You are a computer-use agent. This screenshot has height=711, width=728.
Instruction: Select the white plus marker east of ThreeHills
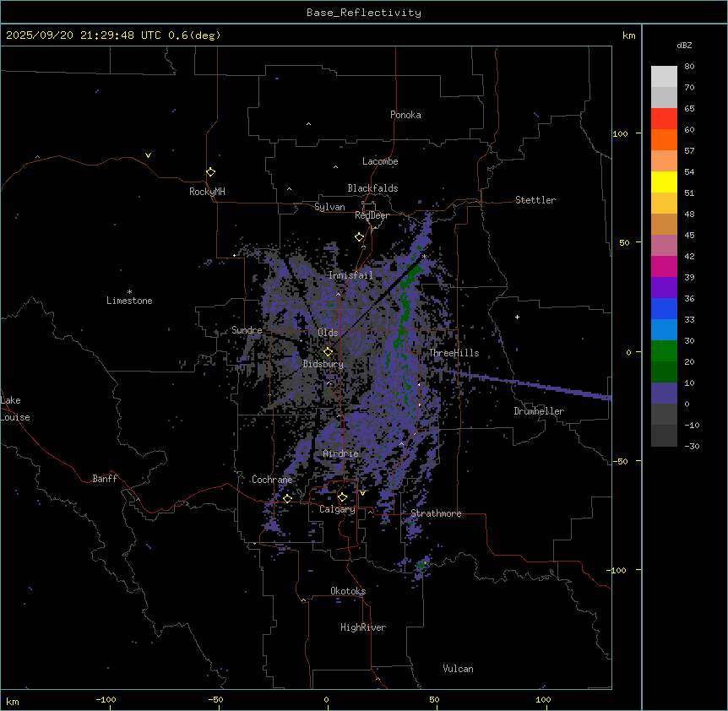(x=517, y=317)
